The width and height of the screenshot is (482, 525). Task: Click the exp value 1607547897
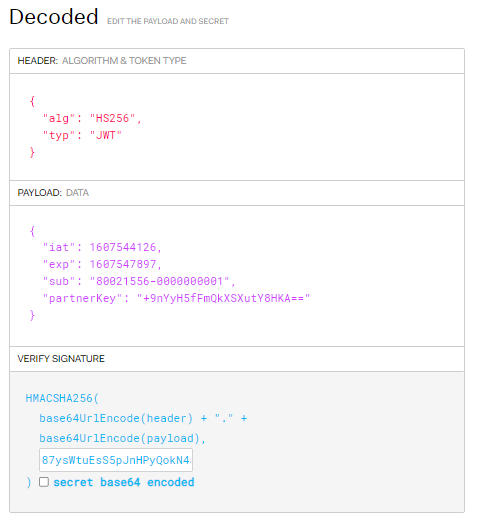123,264
